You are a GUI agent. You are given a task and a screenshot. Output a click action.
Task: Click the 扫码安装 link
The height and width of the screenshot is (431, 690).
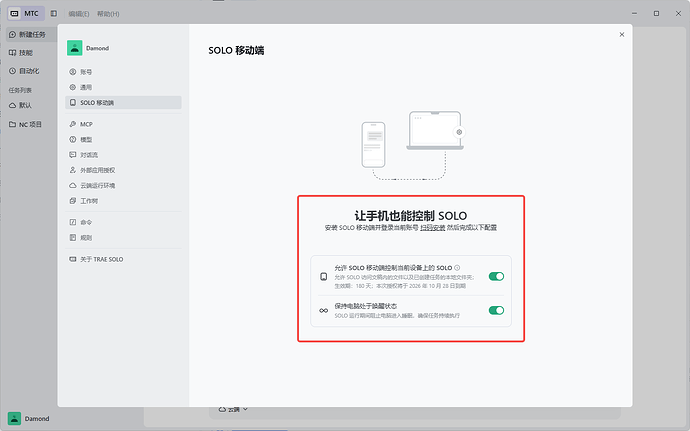click(x=433, y=228)
